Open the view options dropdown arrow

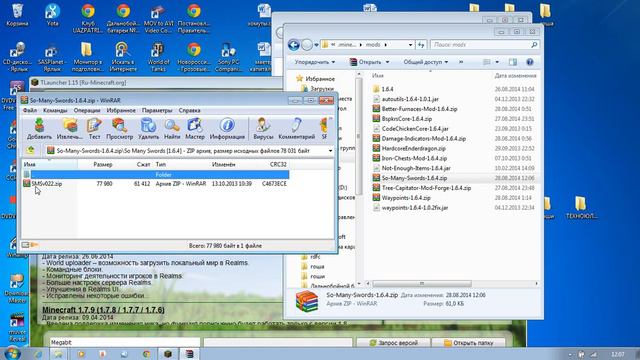(x=497, y=62)
